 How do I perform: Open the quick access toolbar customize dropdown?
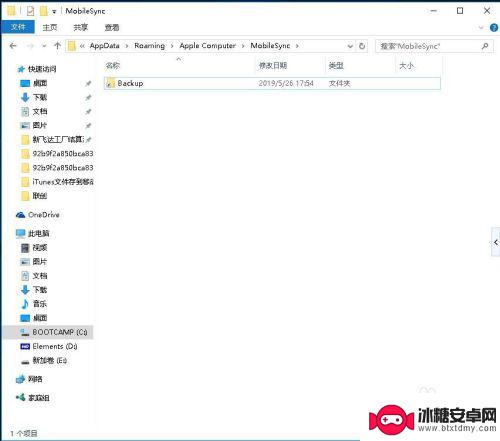[x=54, y=12]
